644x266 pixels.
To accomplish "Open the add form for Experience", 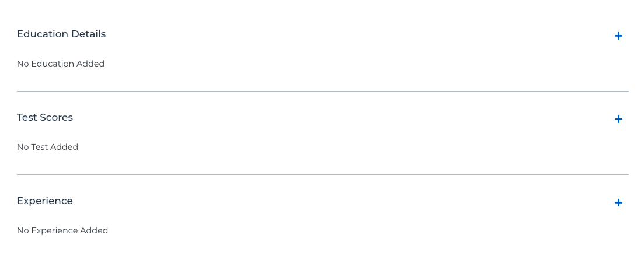I will 618,203.
